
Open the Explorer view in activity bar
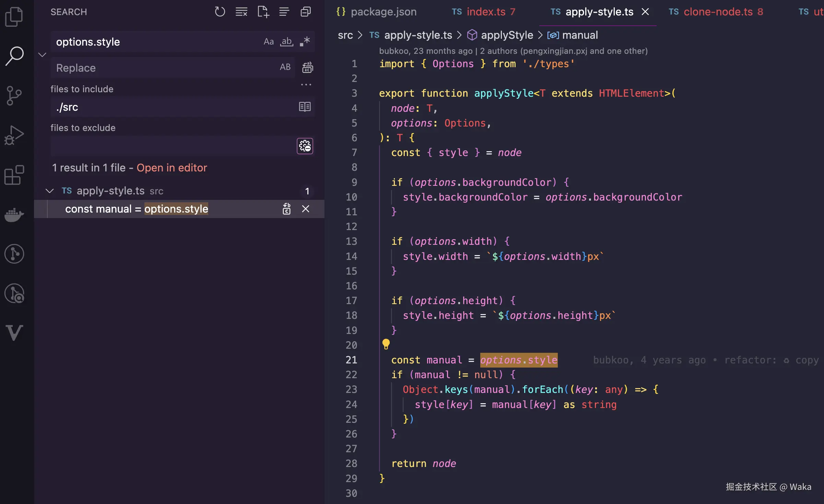[14, 16]
